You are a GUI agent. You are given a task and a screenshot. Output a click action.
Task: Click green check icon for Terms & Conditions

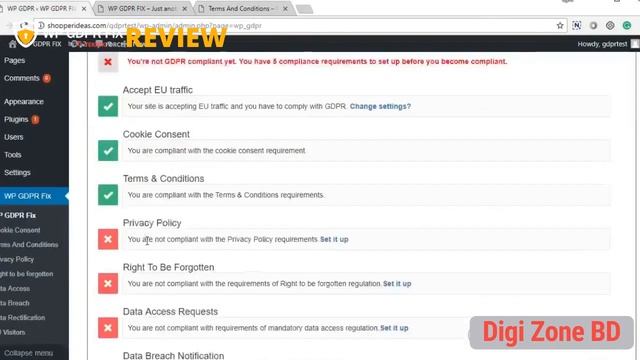pyautogui.click(x=108, y=195)
